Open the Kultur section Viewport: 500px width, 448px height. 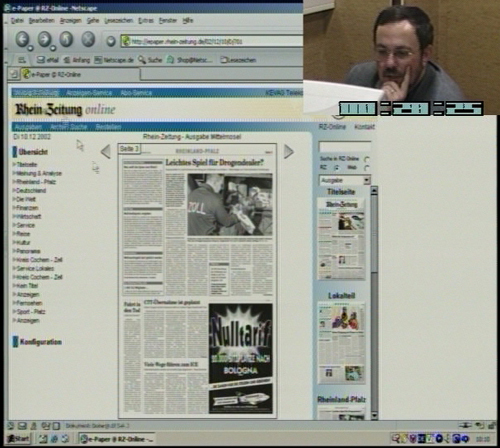point(22,243)
